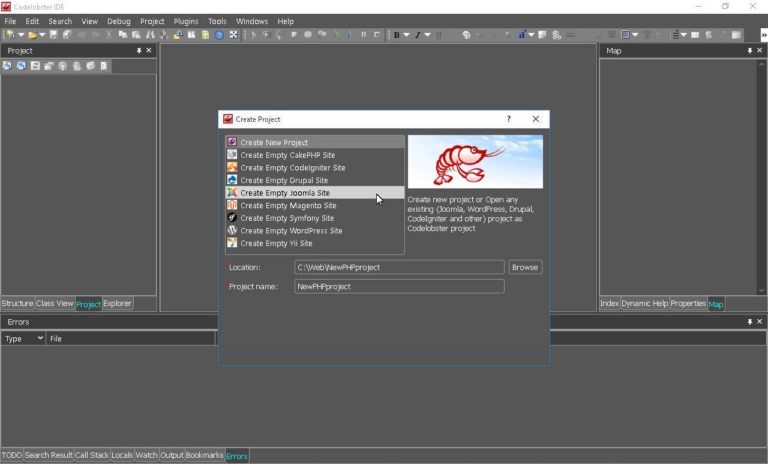Click the blue Help question-mark icon

pyautogui.click(x=219, y=35)
